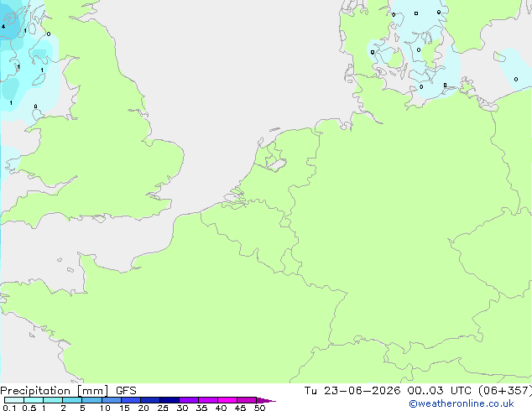This screenshot has width=532, height=411.
Task: Click the '30' legend label
Action: tap(182, 408)
